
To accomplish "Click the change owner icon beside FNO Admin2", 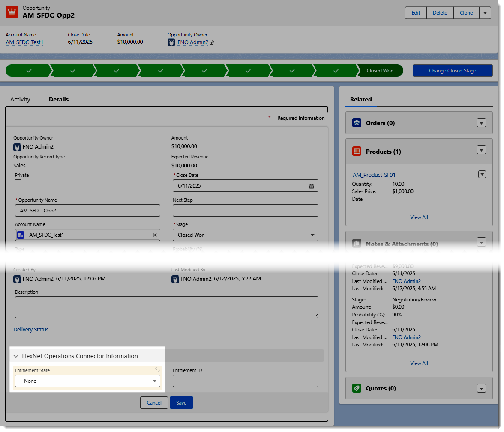I will pyautogui.click(x=212, y=42).
